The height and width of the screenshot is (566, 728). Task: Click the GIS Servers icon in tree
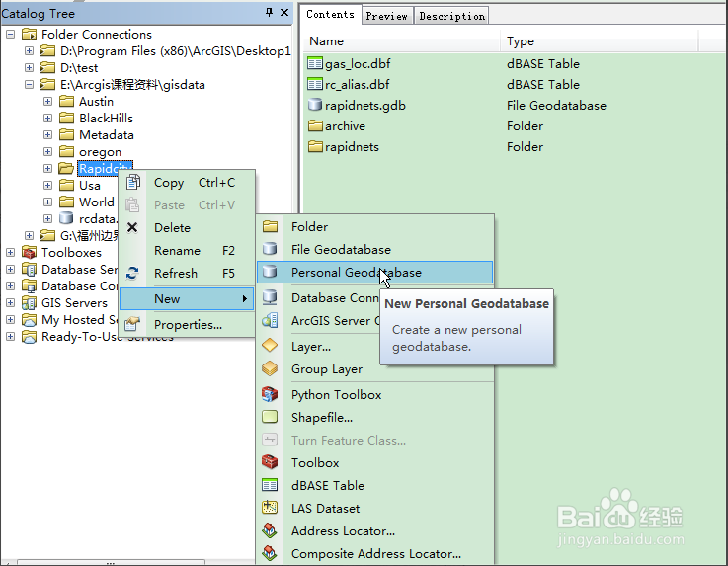(30, 302)
